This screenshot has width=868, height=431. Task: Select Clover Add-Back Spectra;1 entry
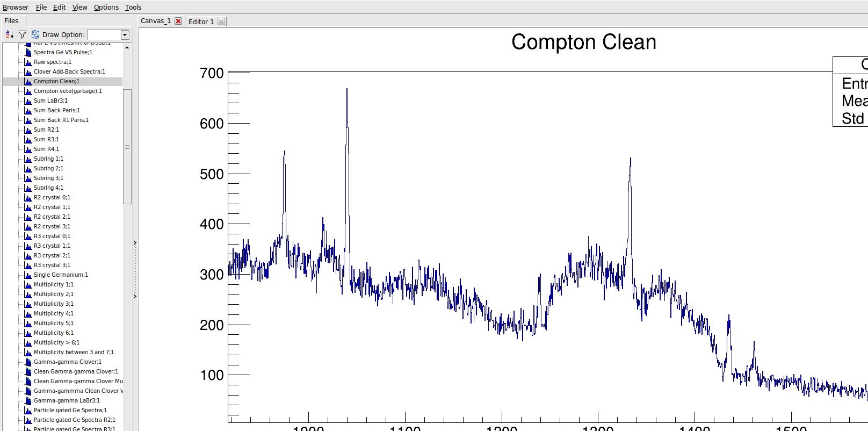point(69,71)
